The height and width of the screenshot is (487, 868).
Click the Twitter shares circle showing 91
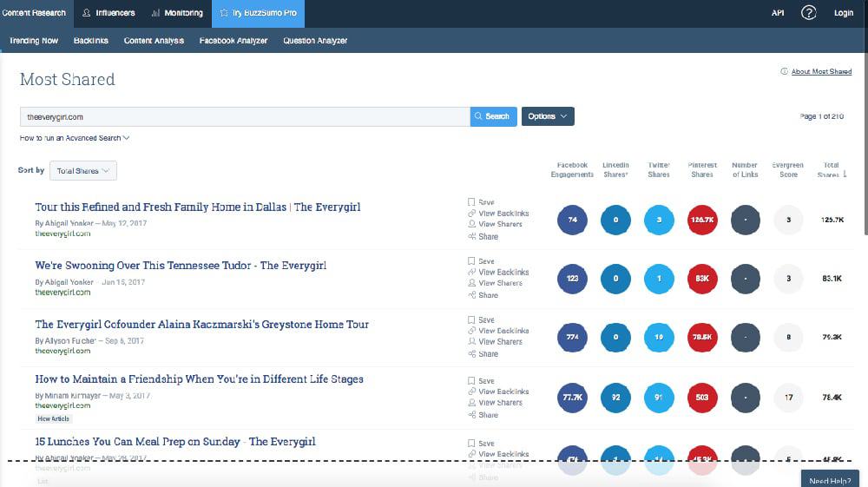659,398
